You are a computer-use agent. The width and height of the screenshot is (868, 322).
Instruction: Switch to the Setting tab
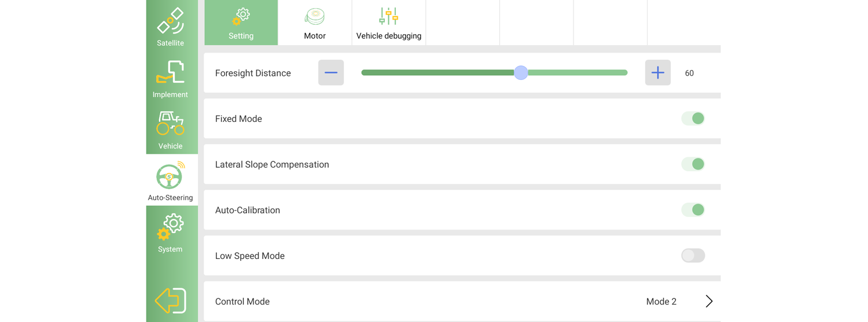(x=241, y=23)
